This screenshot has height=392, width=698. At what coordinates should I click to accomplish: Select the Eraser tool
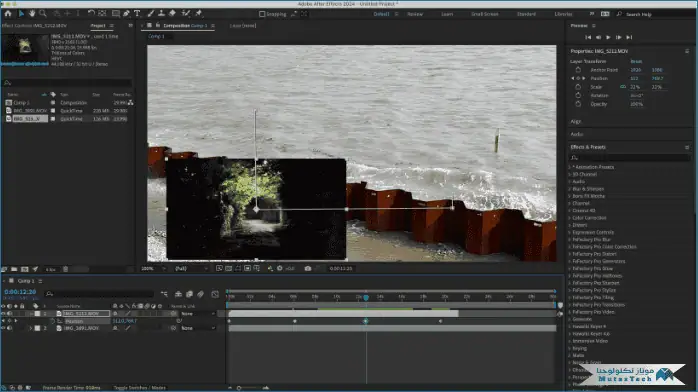coord(173,14)
